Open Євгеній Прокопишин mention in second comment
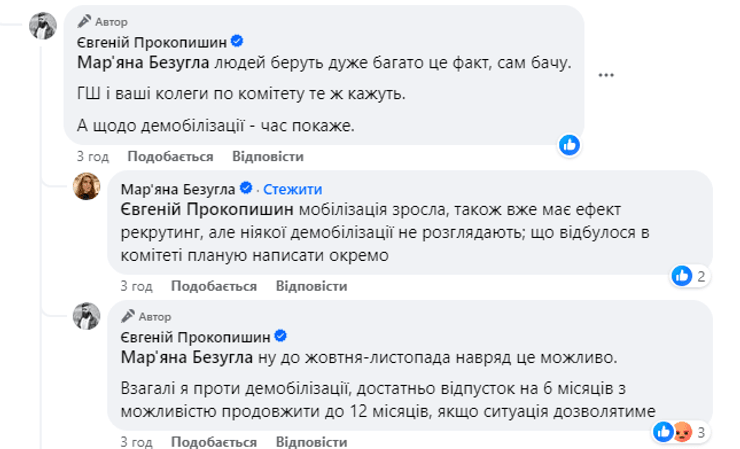 [x=192, y=211]
